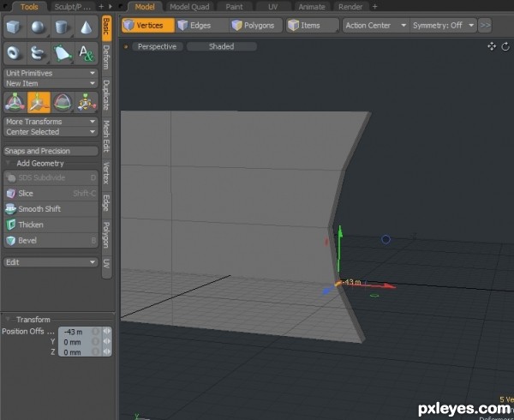The image size is (514, 420).
Task: Open the Symmetry: Off dropdown
Action: 443,25
